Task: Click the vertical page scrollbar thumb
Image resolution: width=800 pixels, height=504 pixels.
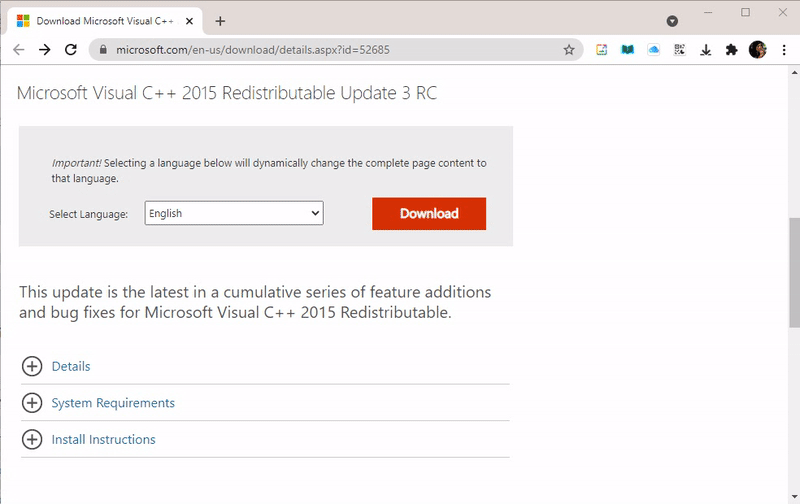Action: [794, 270]
